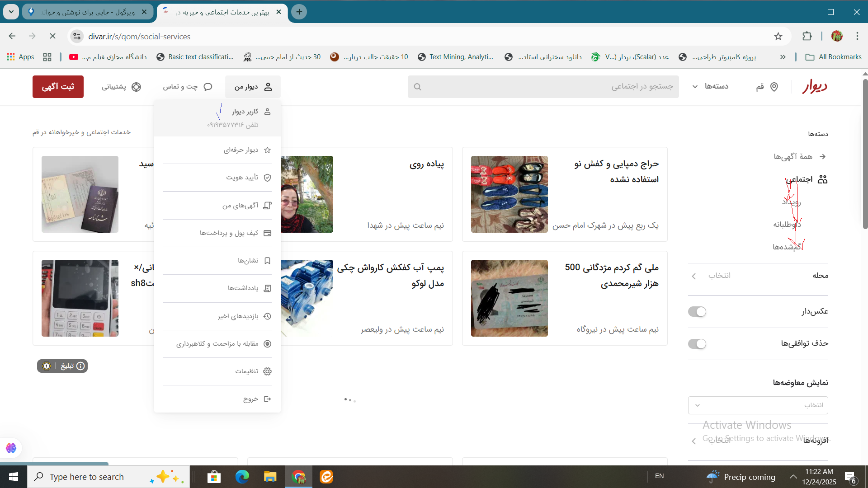Click the bookmark icon next to نشان‌ها
Screen dimensions: 868x488
(267, 261)
